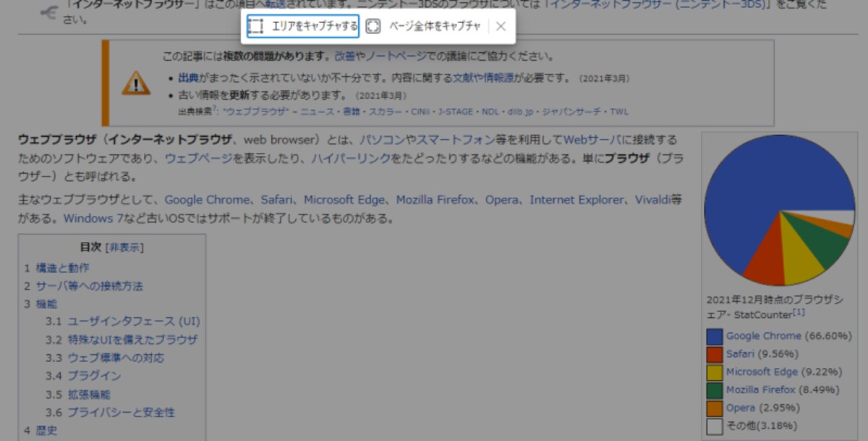Choose エリアをキャプチャする option
Screen dimensions: 868x441
(315, 27)
